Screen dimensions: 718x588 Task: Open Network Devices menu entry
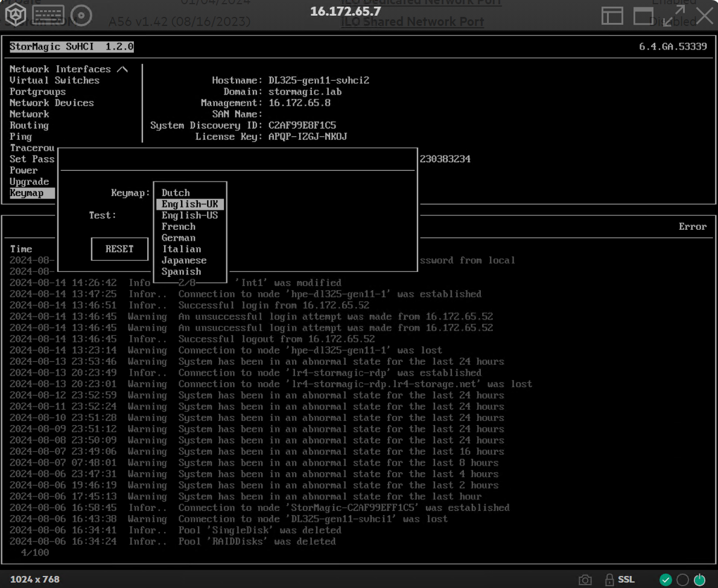click(52, 103)
